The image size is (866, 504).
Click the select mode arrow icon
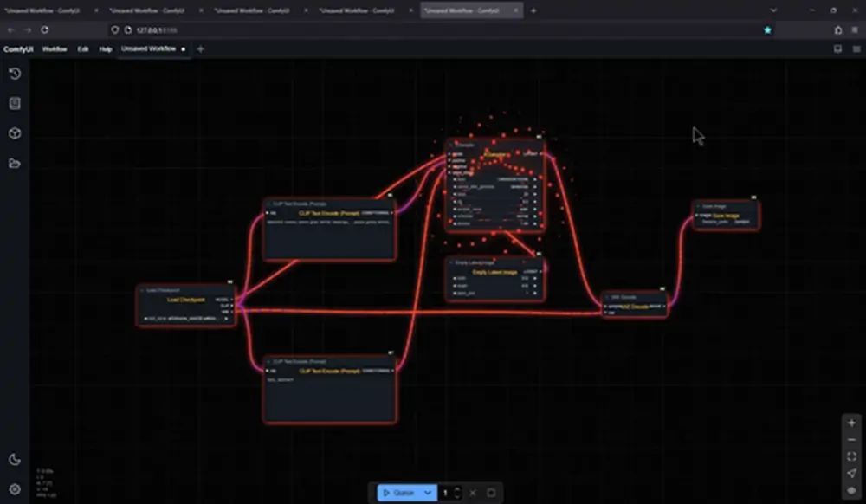click(x=851, y=473)
